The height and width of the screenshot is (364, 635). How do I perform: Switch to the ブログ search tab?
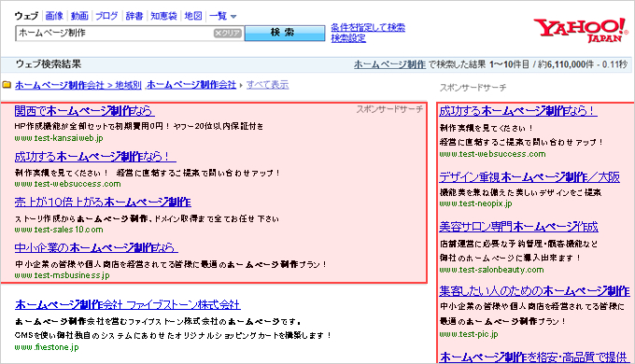pyautogui.click(x=106, y=16)
